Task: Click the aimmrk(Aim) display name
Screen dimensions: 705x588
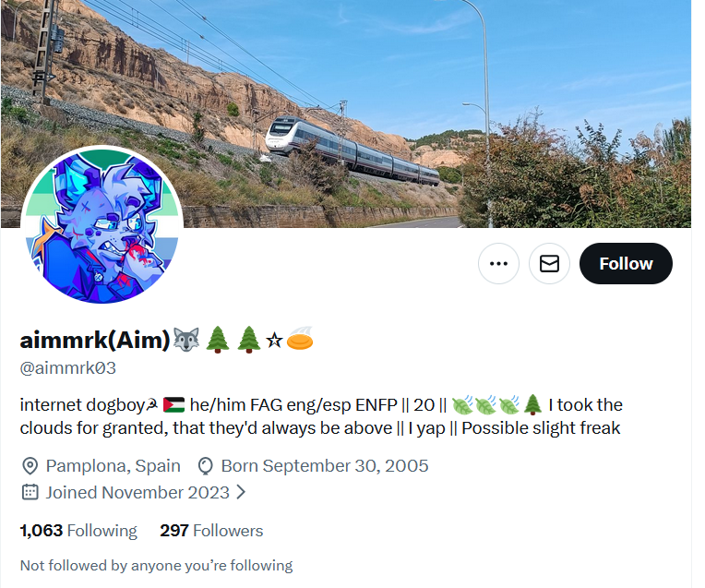Action: 95,340
